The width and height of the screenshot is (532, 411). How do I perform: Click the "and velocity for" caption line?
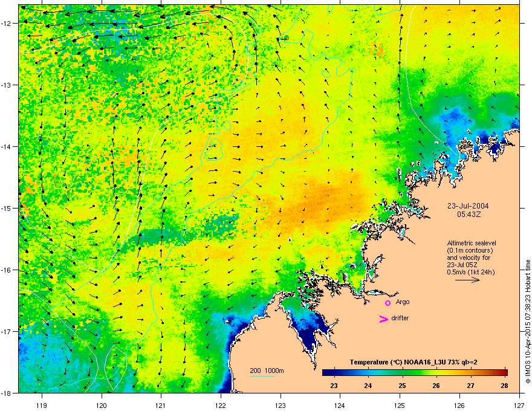(x=468, y=257)
